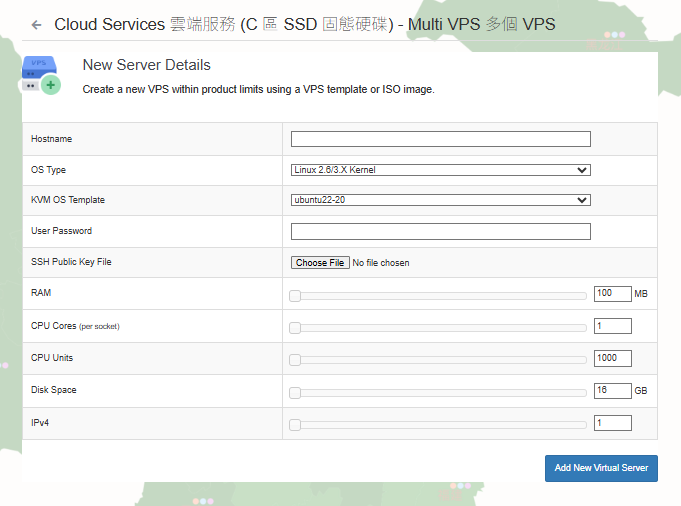Image resolution: width=681 pixels, height=506 pixels.
Task: Click the page title 'Cloud Services … Multi VPS'
Action: pyautogui.click(x=304, y=24)
